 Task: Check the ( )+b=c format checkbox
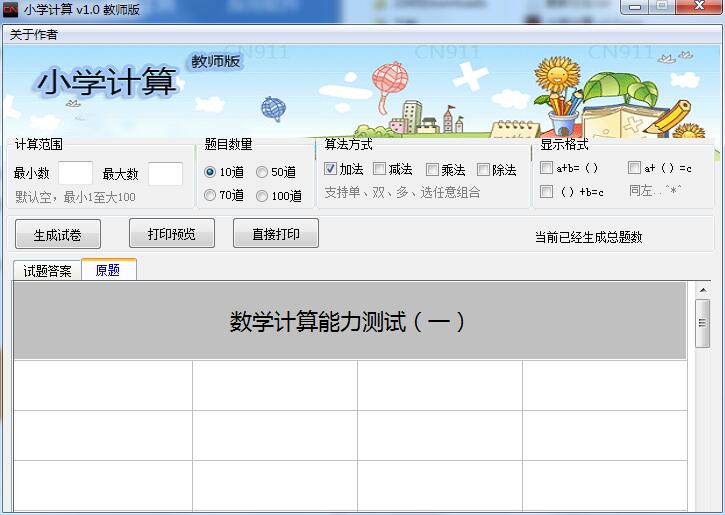[x=546, y=191]
